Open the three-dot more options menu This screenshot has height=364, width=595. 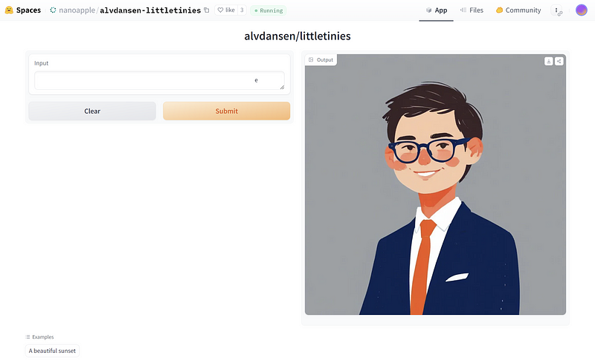[556, 10]
